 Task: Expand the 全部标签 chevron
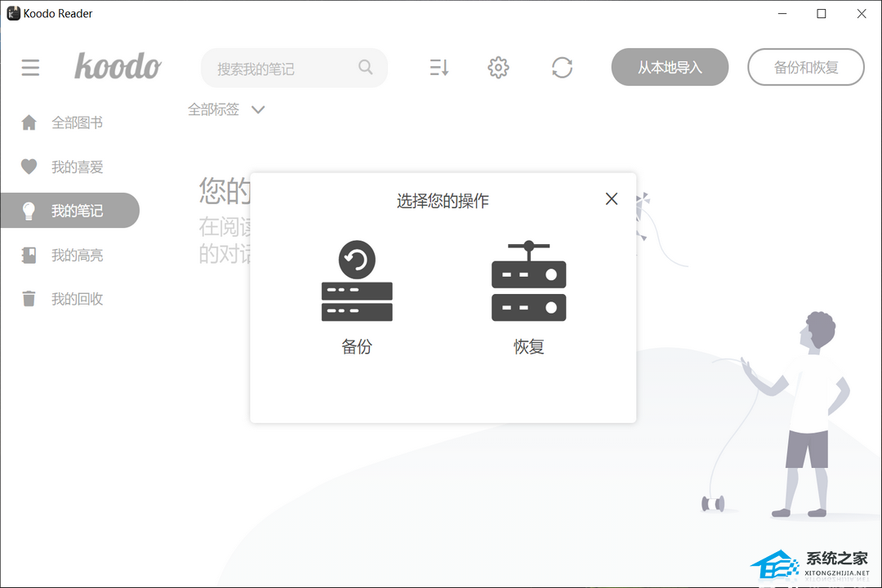(258, 109)
